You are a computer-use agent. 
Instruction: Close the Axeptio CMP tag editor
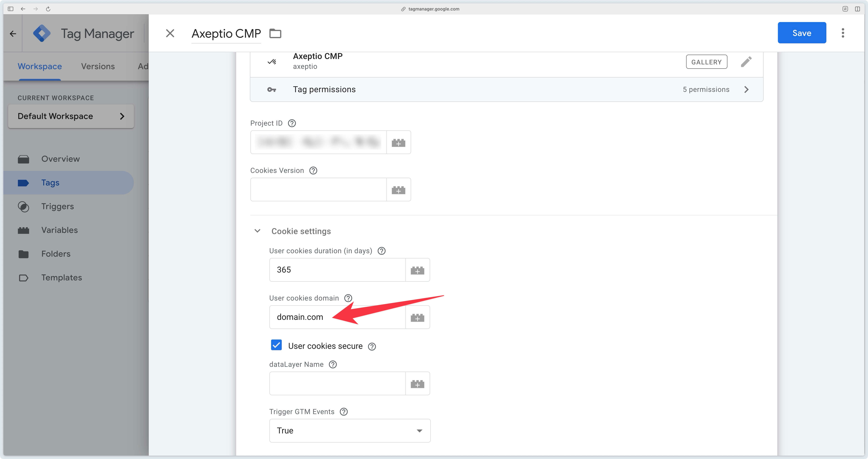[170, 33]
